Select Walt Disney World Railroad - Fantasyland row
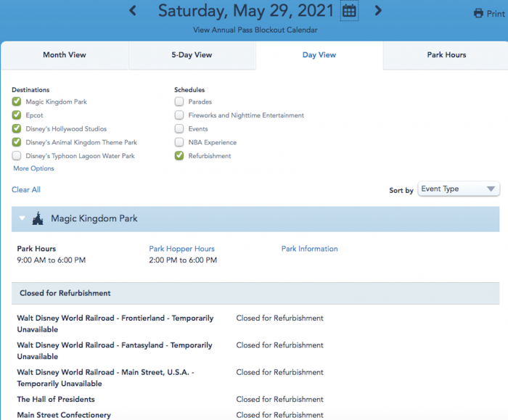Screen dimensions: 508x420 pos(115,350)
